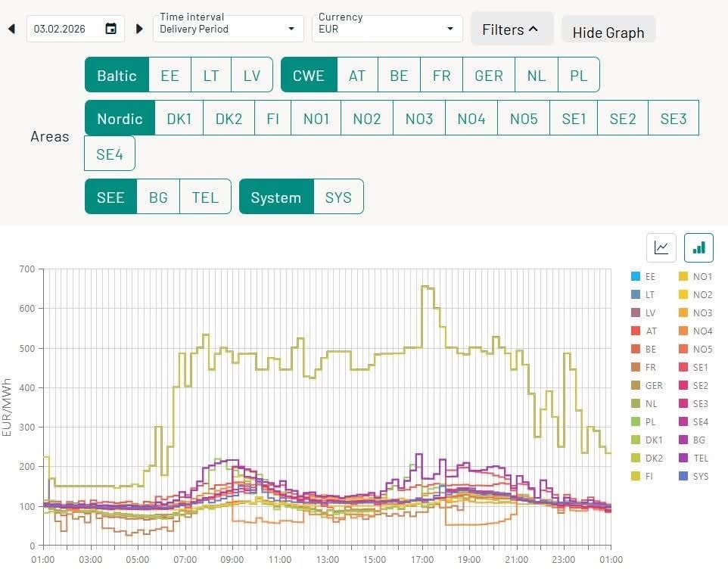This screenshot has height=569, width=728.
Task: Toggle the DK1 area filter
Action: pos(179,119)
